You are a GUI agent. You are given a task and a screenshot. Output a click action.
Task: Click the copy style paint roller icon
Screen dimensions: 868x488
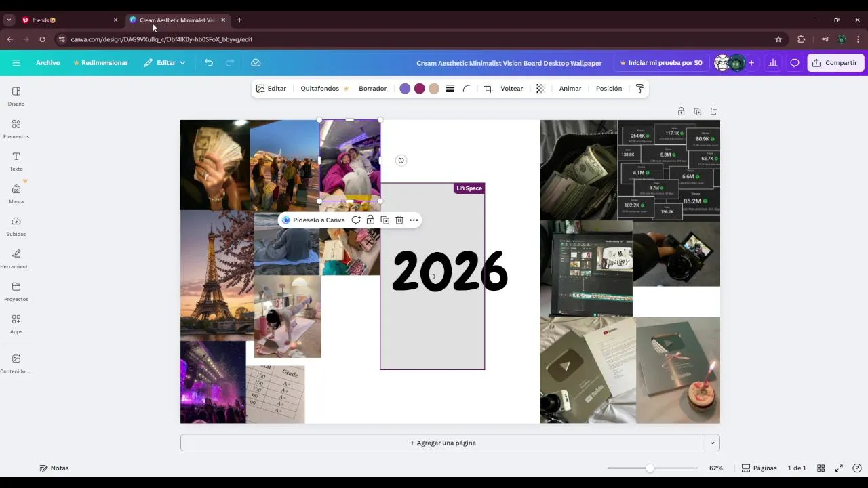click(639, 89)
